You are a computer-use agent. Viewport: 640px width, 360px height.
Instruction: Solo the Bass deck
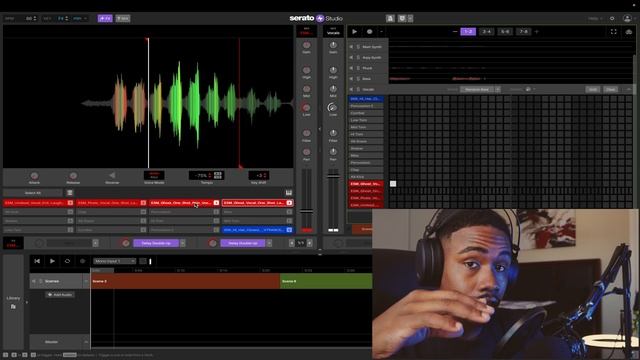click(358, 79)
